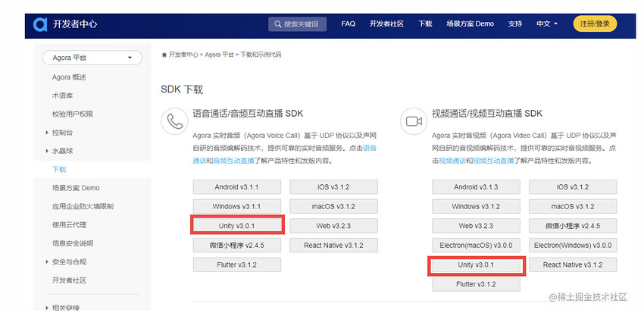
Task: Download video SDK 微信小程序 v2.4.5
Action: (x=573, y=226)
